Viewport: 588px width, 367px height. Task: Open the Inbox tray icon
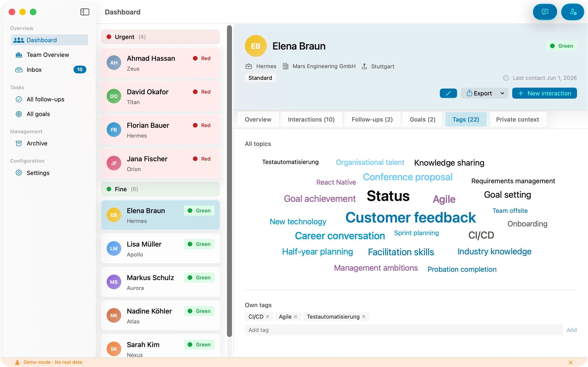point(19,70)
